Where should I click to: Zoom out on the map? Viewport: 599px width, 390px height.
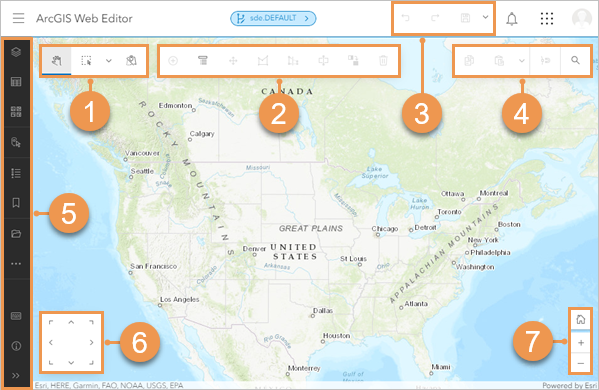(581, 363)
